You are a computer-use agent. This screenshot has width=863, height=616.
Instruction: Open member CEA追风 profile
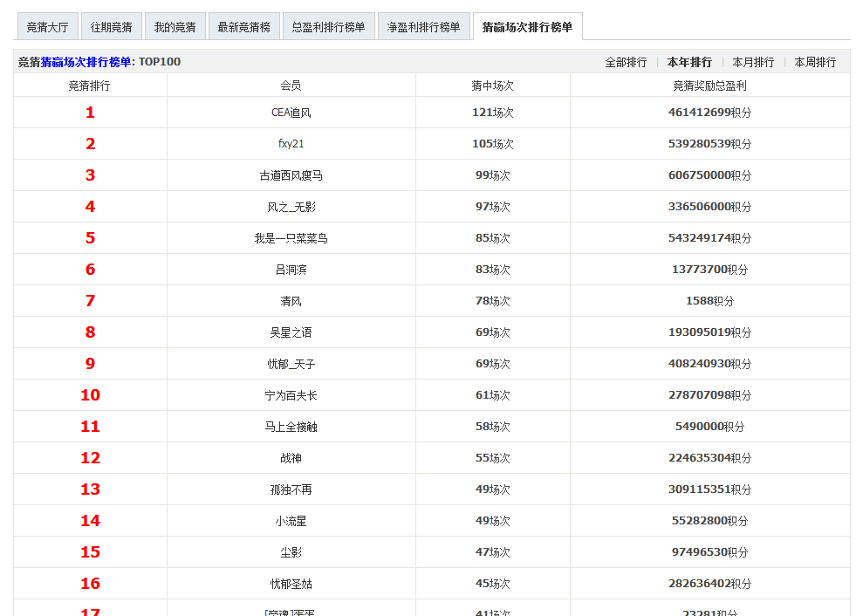point(291,113)
